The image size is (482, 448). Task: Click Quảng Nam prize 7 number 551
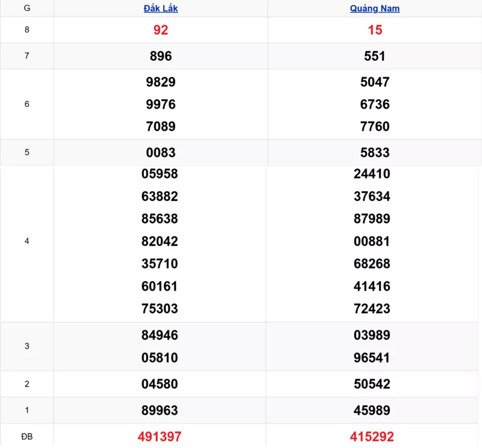pyautogui.click(x=375, y=56)
